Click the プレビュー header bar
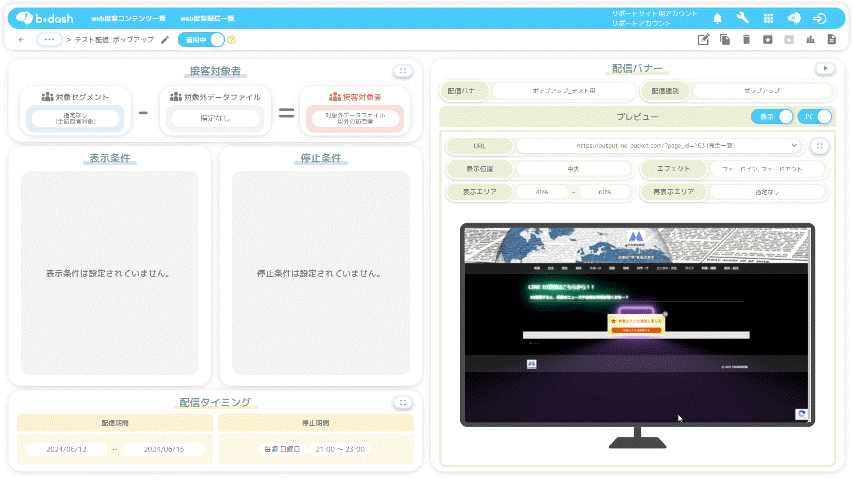 637,117
